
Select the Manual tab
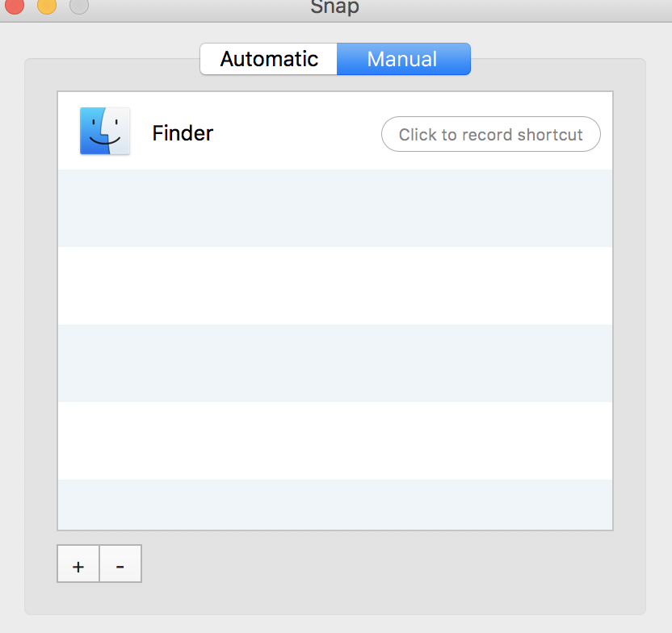pos(402,59)
